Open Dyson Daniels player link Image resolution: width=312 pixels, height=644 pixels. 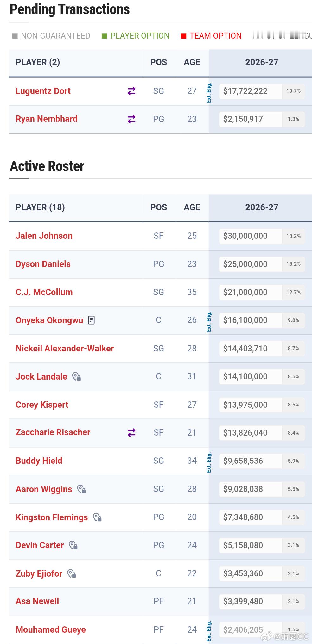[43, 264]
